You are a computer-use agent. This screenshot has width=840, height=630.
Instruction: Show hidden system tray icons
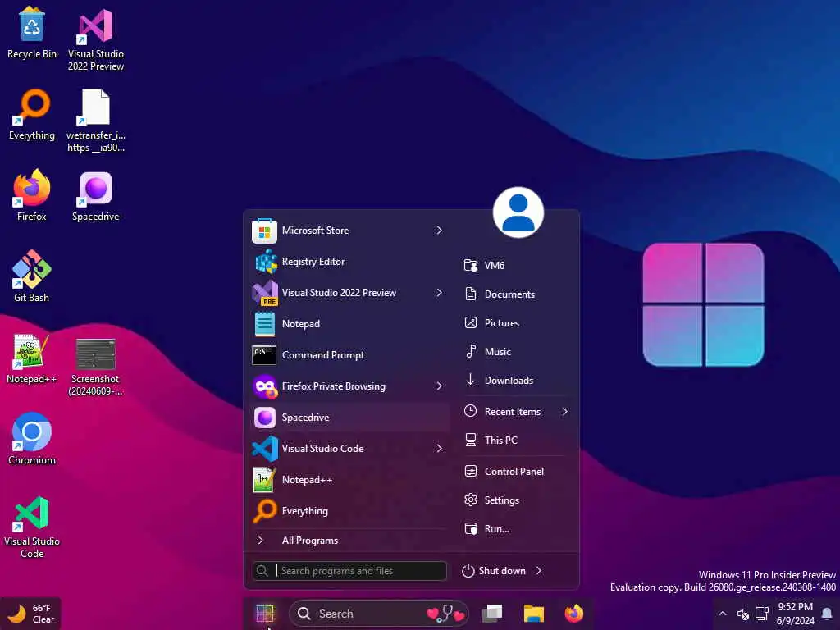[x=723, y=614]
